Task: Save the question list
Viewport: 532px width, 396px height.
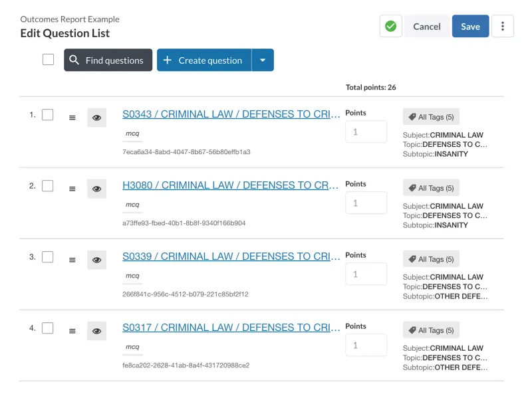Action: coord(470,26)
